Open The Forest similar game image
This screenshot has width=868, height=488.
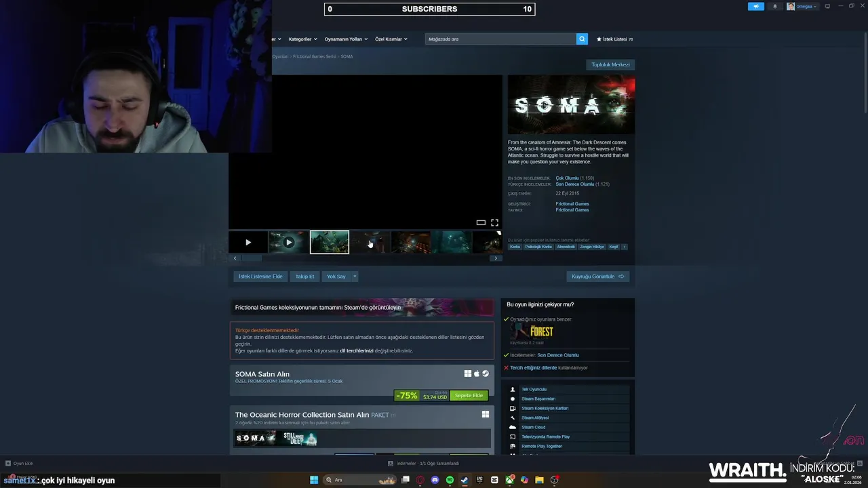532,331
